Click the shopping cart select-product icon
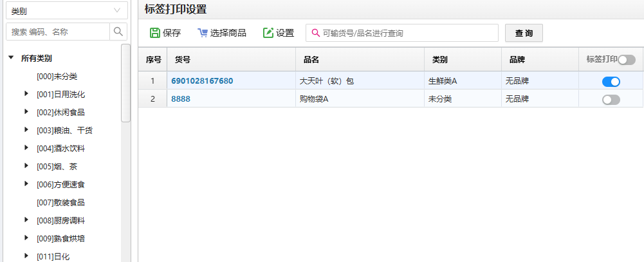The image size is (644, 262). click(203, 33)
